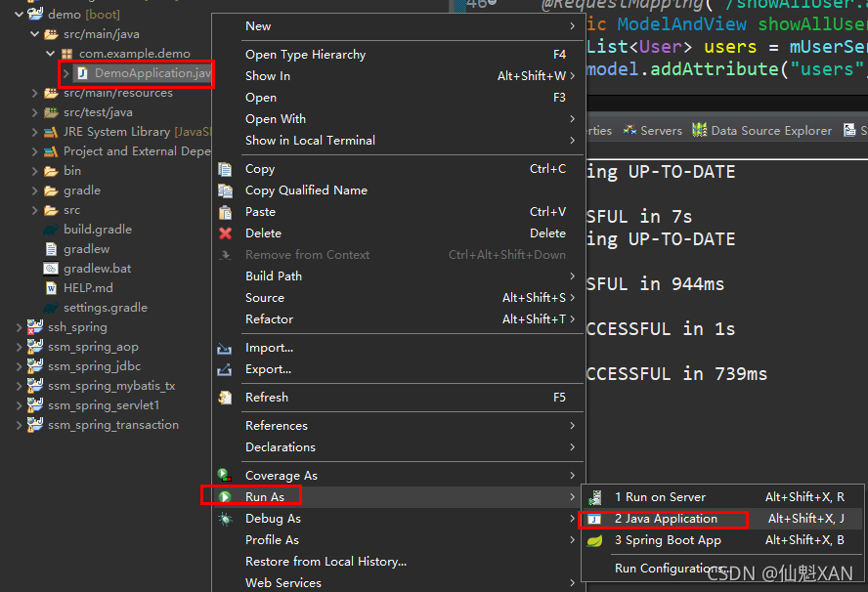Select 2 Java Application
The height and width of the screenshot is (592, 868).
(x=722, y=519)
